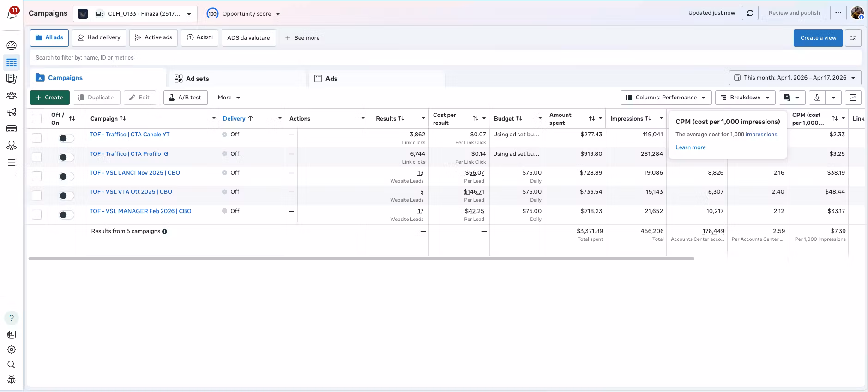Click See more views link
Screen dimensions: 868x392
pyautogui.click(x=302, y=38)
